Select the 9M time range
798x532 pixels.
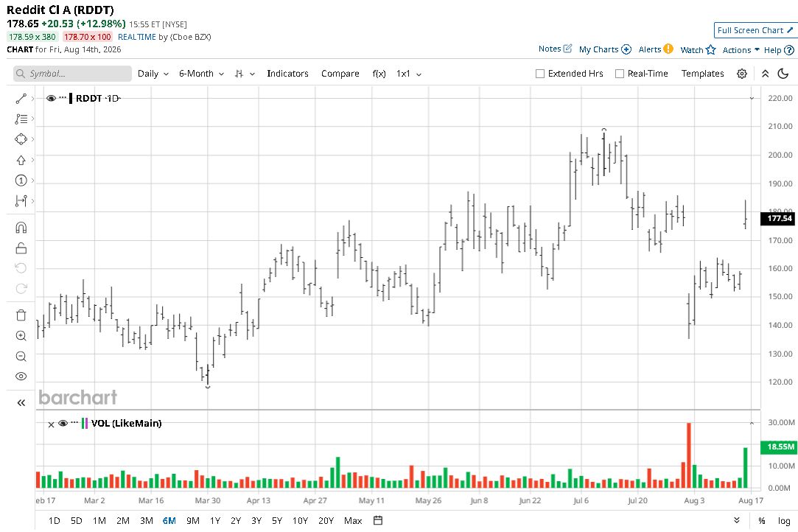tap(193, 521)
